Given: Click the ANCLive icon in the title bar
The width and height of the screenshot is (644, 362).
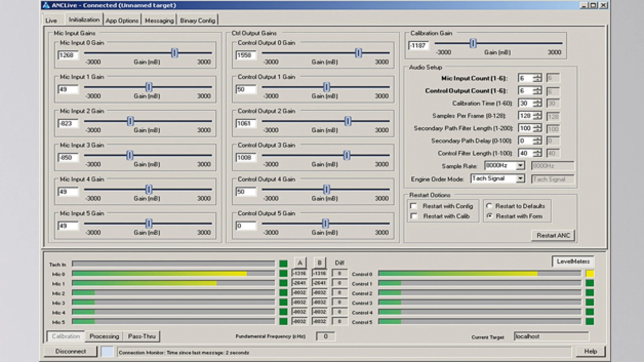Looking at the screenshot, I should (x=46, y=6).
